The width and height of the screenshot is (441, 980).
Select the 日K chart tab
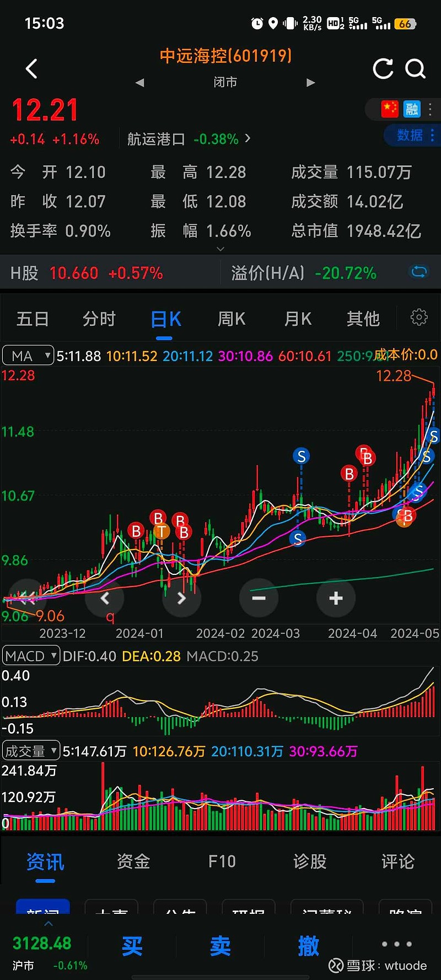(x=165, y=319)
